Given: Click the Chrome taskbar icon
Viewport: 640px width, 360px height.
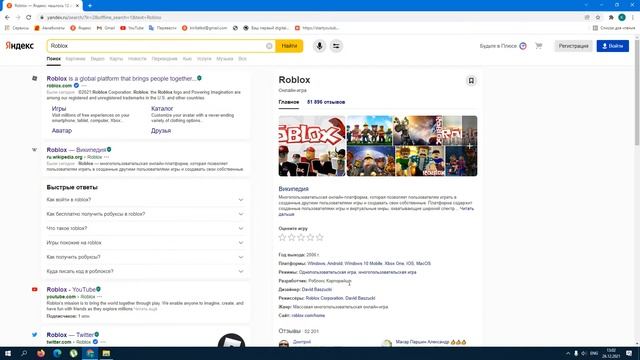Looking at the screenshot, I should coord(90,353).
